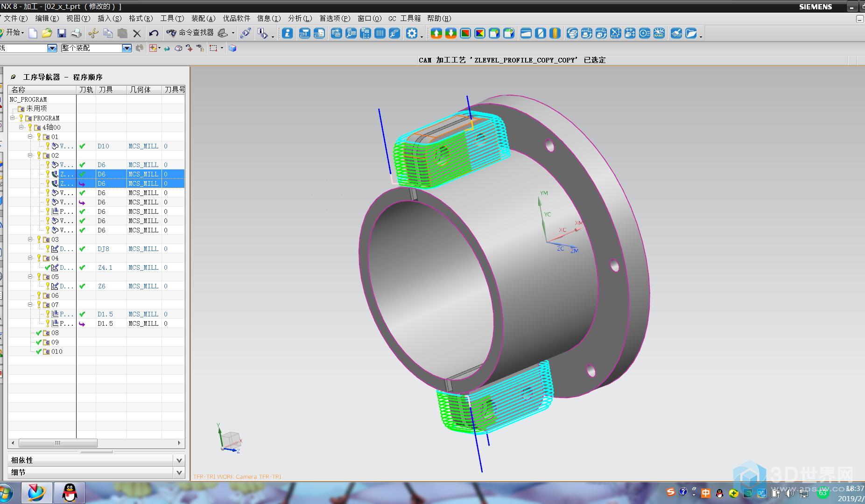Click the dotted rectangle selection icon

click(x=213, y=48)
